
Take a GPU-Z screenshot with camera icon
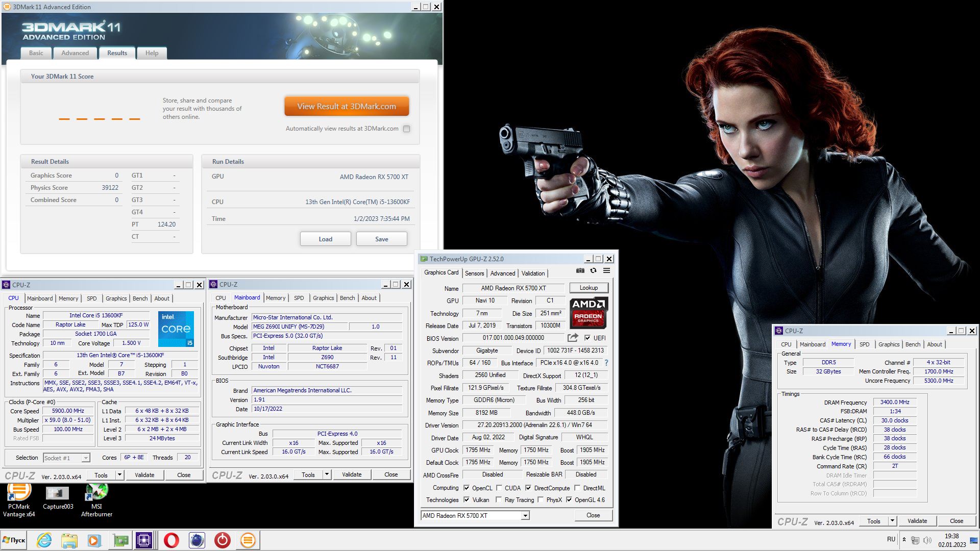tap(580, 271)
